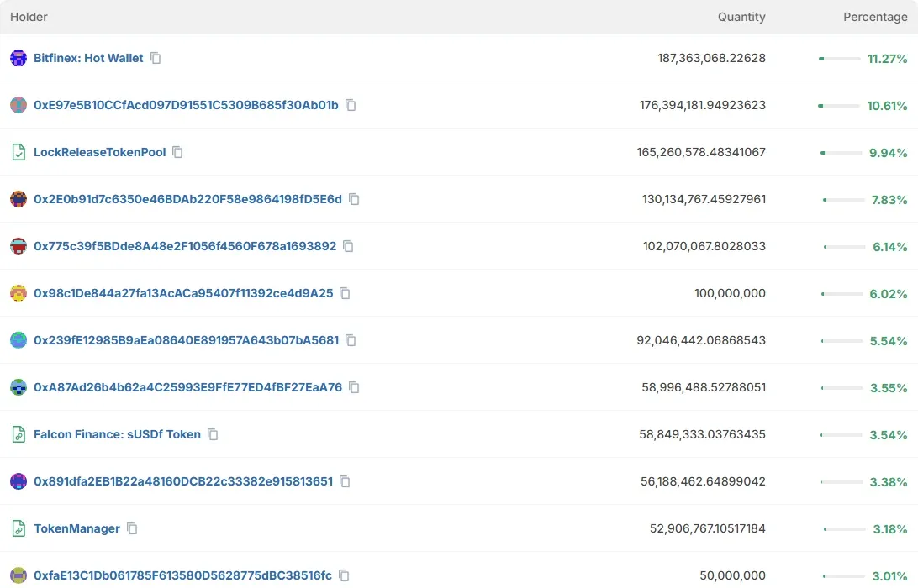Select quantity 130,134,767.45927961
Viewport: 918px width, 588px height.
(704, 199)
